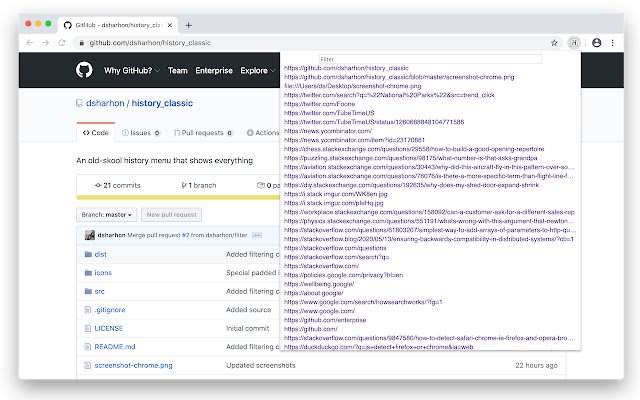Open the physics.stackexchange.com history entry
Image resolution: width=640 pixels, height=400 pixels.
429,221
